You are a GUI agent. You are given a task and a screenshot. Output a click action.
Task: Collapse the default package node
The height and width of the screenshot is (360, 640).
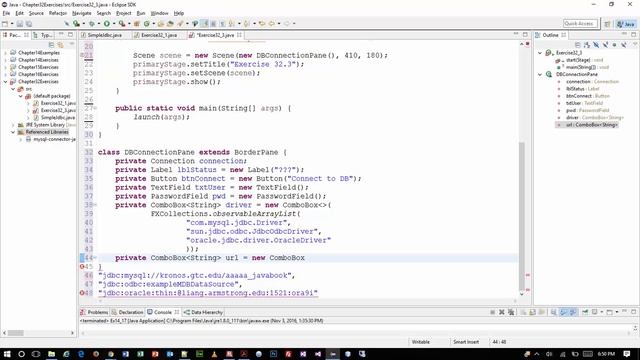pyautogui.click(x=20, y=96)
